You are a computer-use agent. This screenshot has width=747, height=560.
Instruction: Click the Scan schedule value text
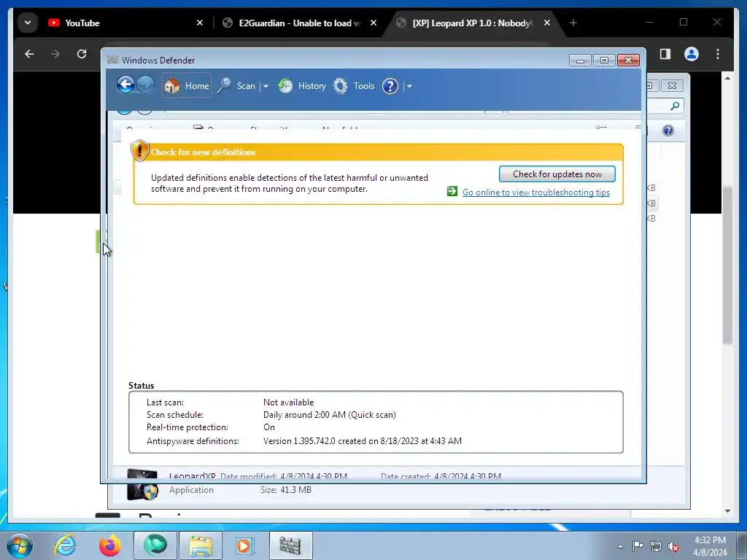point(329,415)
